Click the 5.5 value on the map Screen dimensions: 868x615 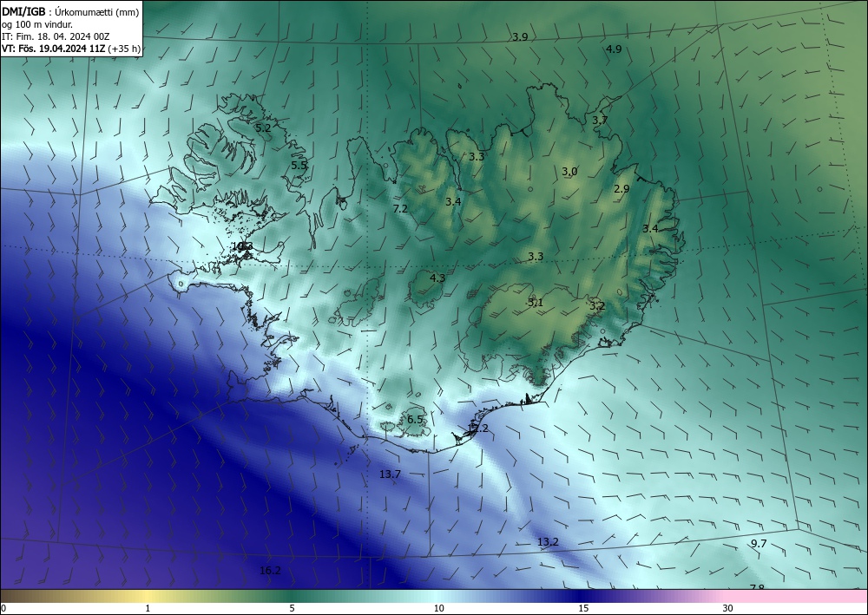(x=299, y=166)
